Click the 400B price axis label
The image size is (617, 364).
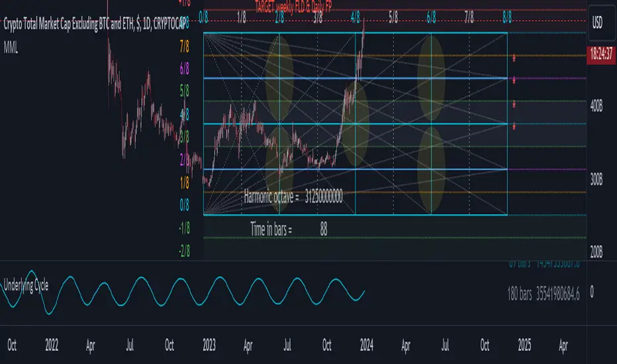click(596, 106)
